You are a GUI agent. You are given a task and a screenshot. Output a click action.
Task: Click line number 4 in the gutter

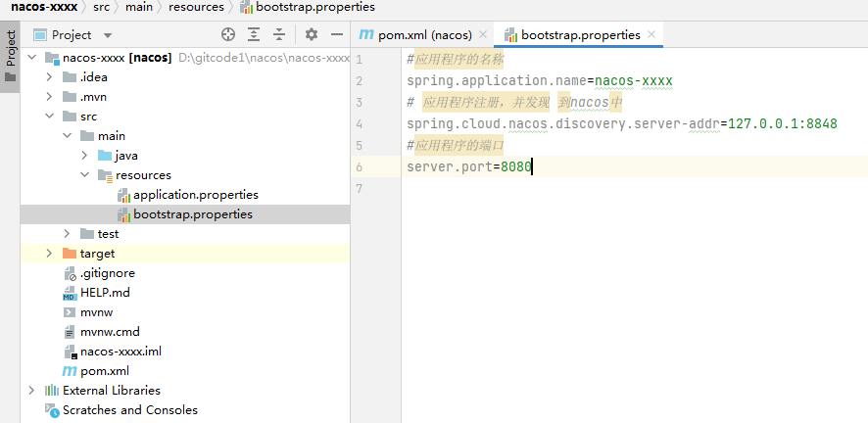360,123
